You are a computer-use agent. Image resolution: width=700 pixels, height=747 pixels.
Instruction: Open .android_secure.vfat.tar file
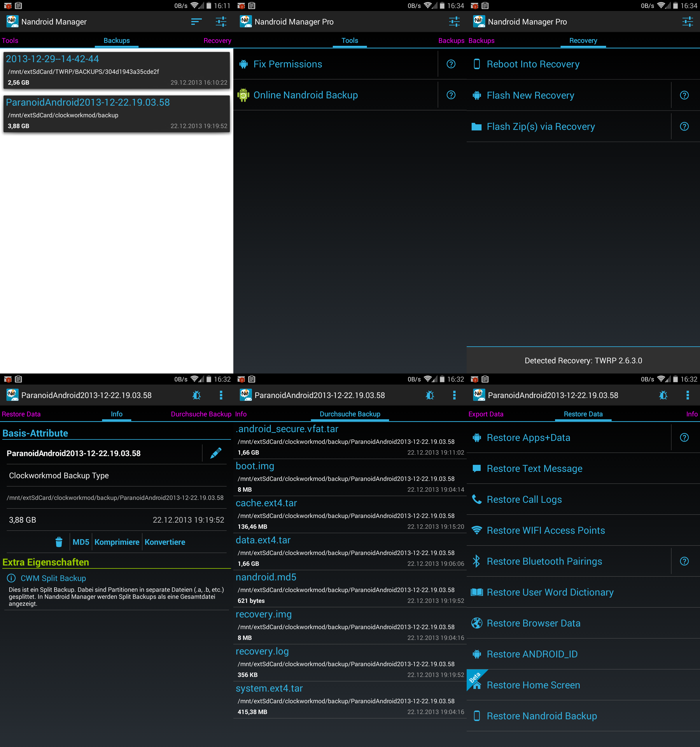tap(350, 440)
